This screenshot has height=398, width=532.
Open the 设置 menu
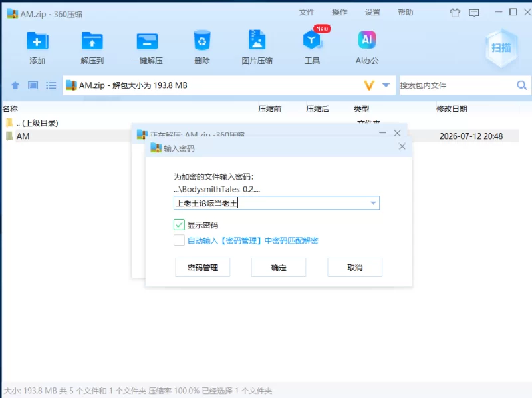(372, 12)
